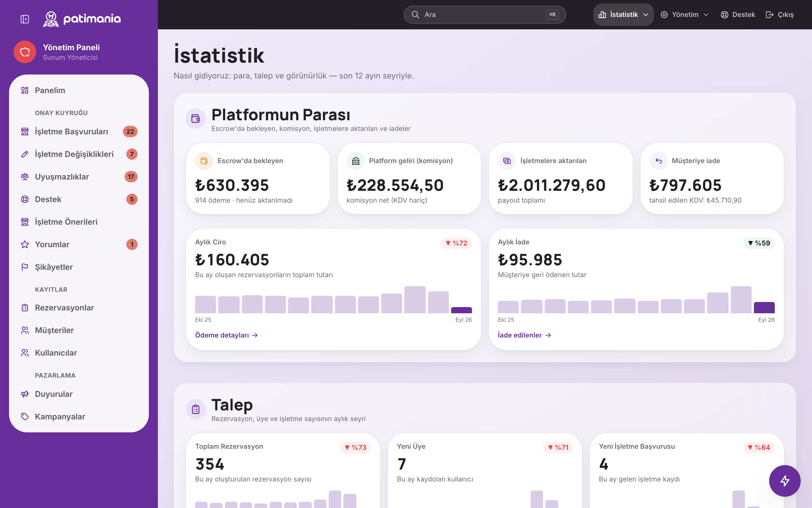Screen dimensions: 812x508
Task: Click the bank icon on Platform geliri card
Action: tap(356, 161)
